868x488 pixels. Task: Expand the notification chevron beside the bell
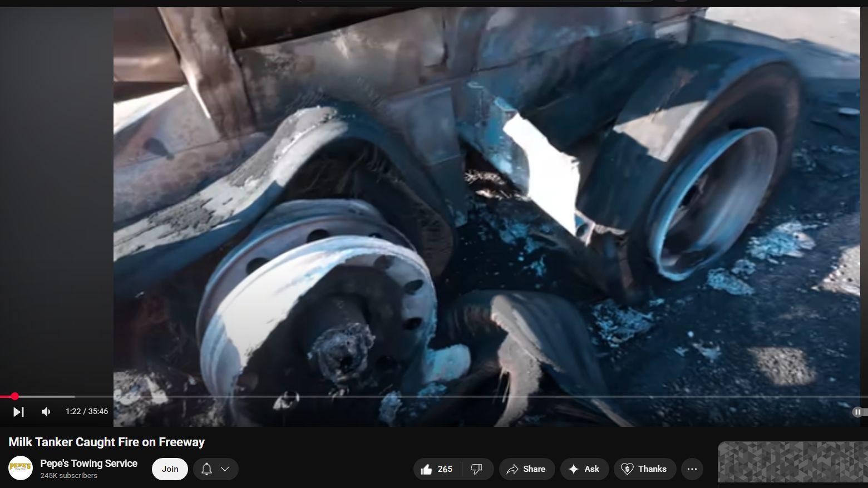(x=225, y=469)
